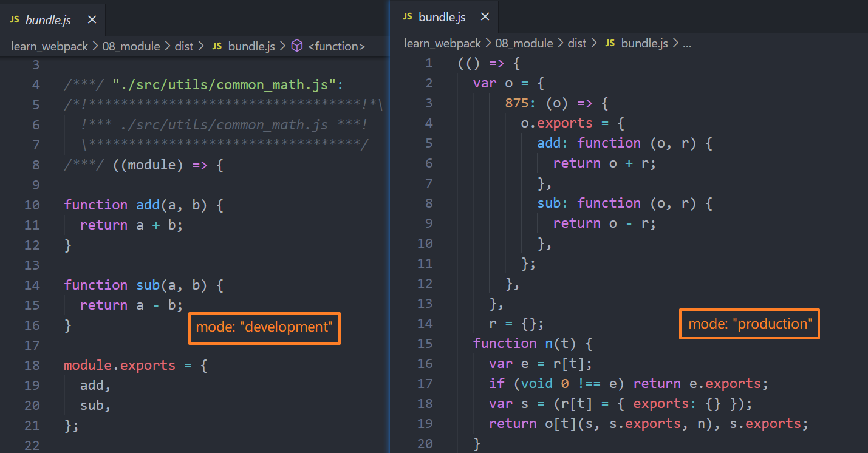The width and height of the screenshot is (868, 453).
Task: Click "sub," on left editor line 20
Action: pyautogui.click(x=96, y=405)
